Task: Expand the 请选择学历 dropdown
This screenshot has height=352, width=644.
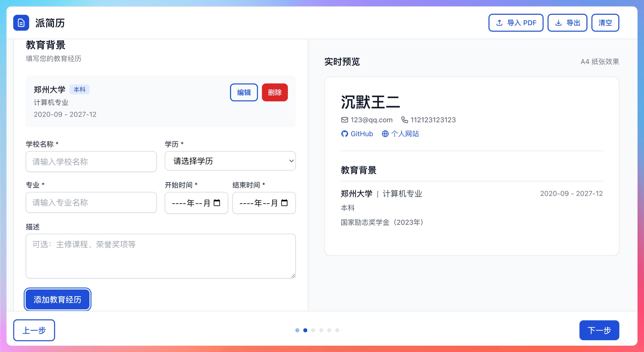Action: pyautogui.click(x=225, y=161)
